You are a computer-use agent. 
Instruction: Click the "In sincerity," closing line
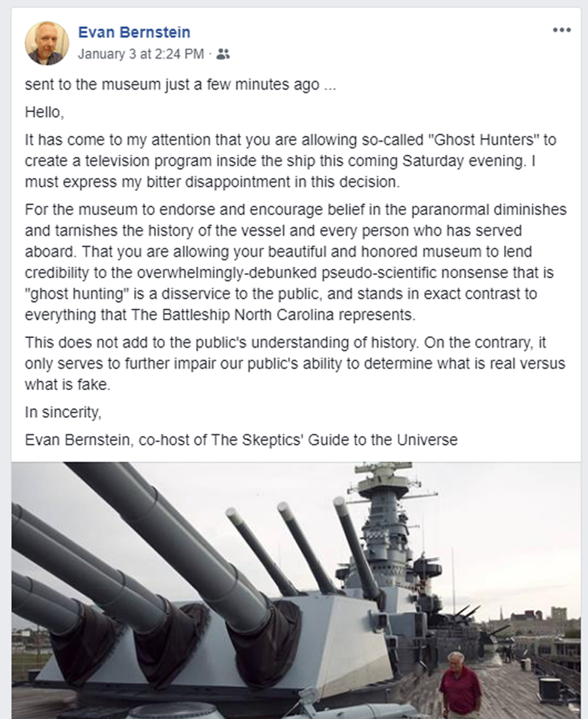[x=63, y=412]
